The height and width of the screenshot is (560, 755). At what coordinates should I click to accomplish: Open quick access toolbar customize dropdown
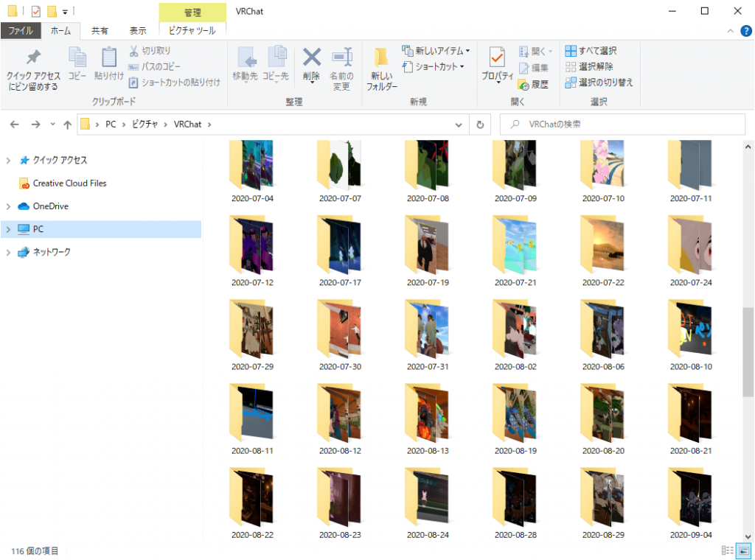click(x=65, y=12)
